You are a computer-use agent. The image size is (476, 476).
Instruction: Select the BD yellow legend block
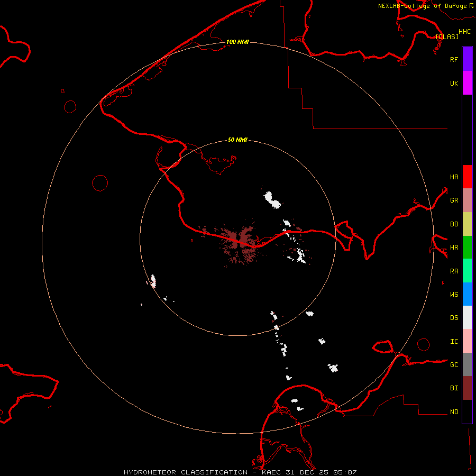coord(467,224)
